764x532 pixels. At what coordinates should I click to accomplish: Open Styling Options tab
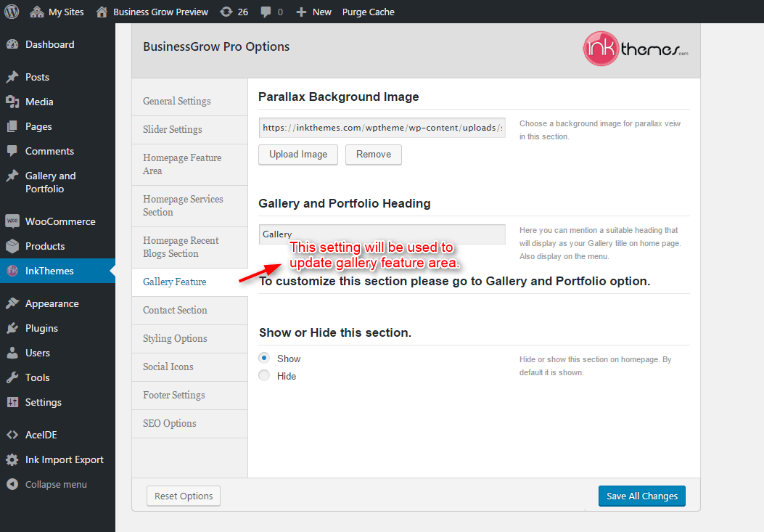tap(189, 338)
